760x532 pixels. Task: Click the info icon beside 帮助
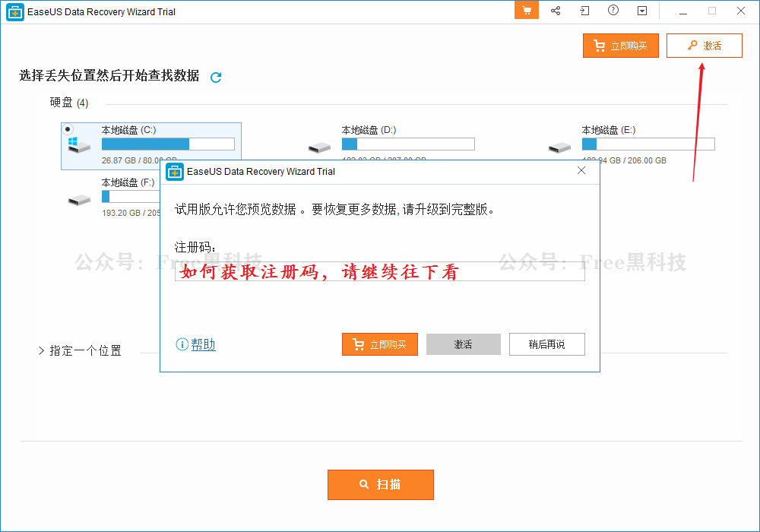pyautogui.click(x=182, y=344)
